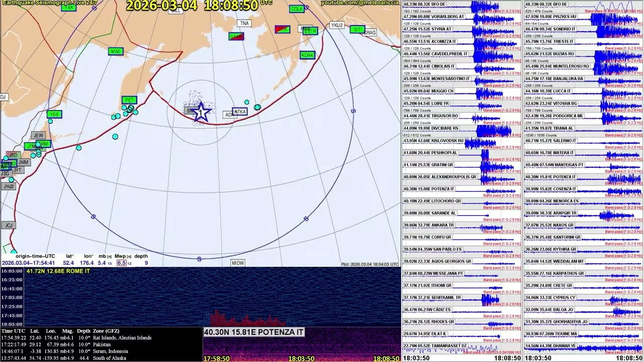Screen dimensions: 644x362
Task: Select the ALEXANDROUPOLIS GR seismogram trace
Action: [462, 180]
